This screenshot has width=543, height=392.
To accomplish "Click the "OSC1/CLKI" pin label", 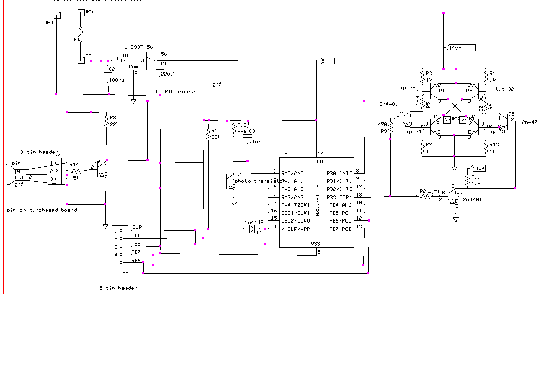I will click(x=296, y=213).
